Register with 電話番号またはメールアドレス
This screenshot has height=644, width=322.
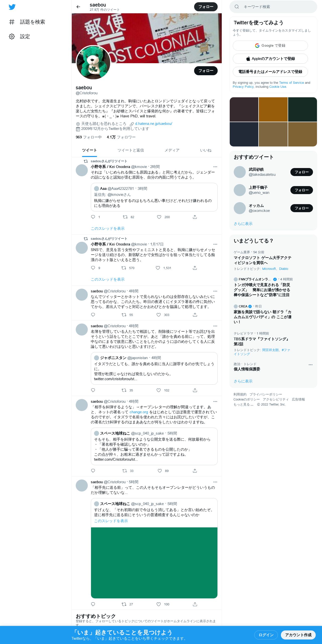[270, 72]
